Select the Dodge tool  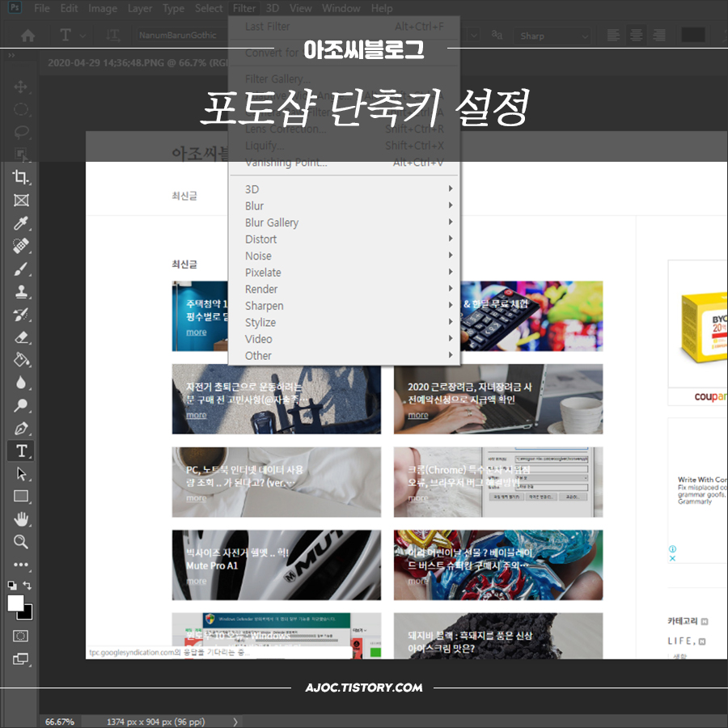coord(21,405)
